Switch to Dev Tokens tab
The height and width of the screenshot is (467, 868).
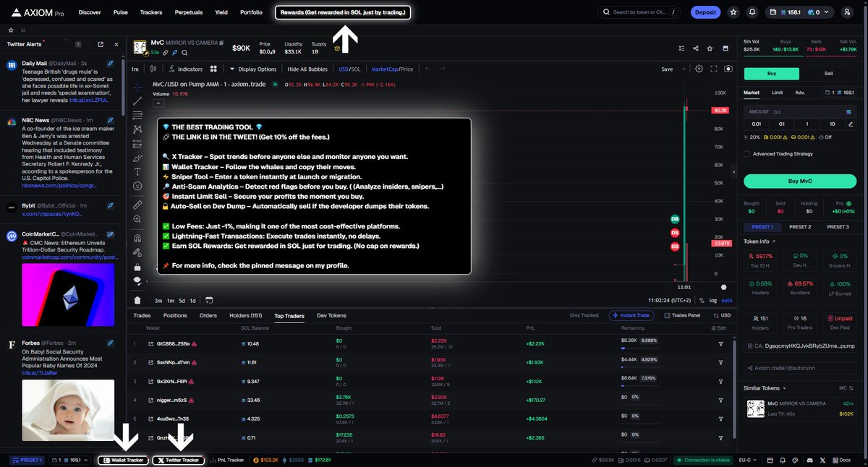click(331, 316)
